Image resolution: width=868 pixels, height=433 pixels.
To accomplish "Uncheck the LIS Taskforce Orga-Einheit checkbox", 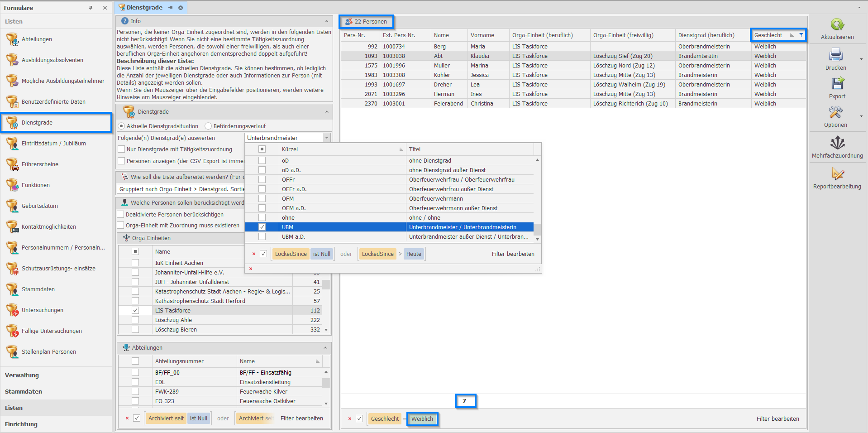I will tap(135, 311).
